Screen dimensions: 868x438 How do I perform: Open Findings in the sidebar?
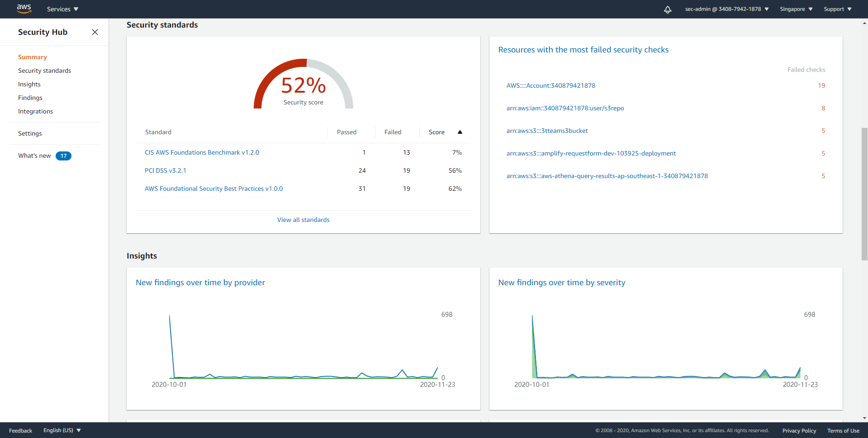pos(30,98)
